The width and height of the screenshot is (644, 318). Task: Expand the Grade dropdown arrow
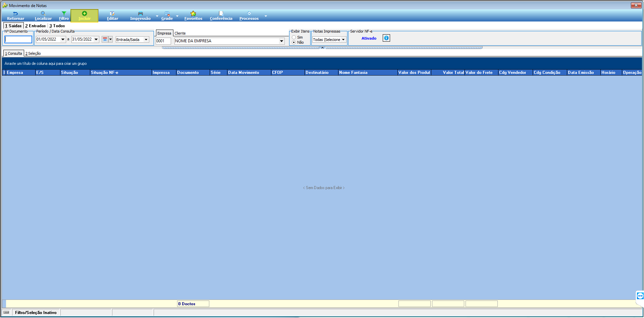177,16
